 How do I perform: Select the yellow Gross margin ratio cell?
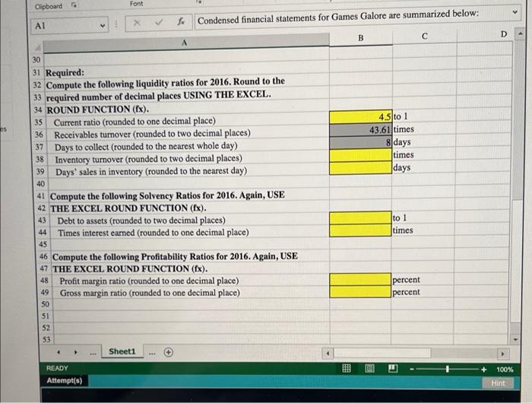click(360, 292)
